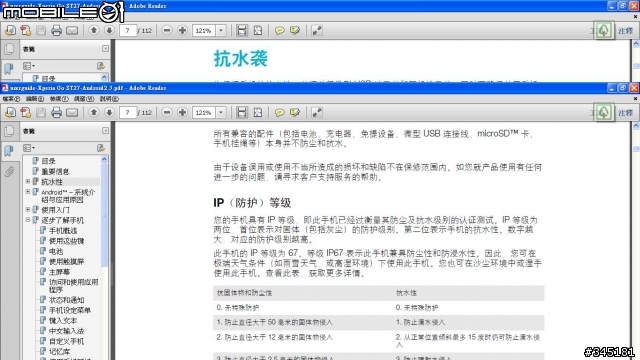Open the attachments paperclip panel in front window

point(9,171)
